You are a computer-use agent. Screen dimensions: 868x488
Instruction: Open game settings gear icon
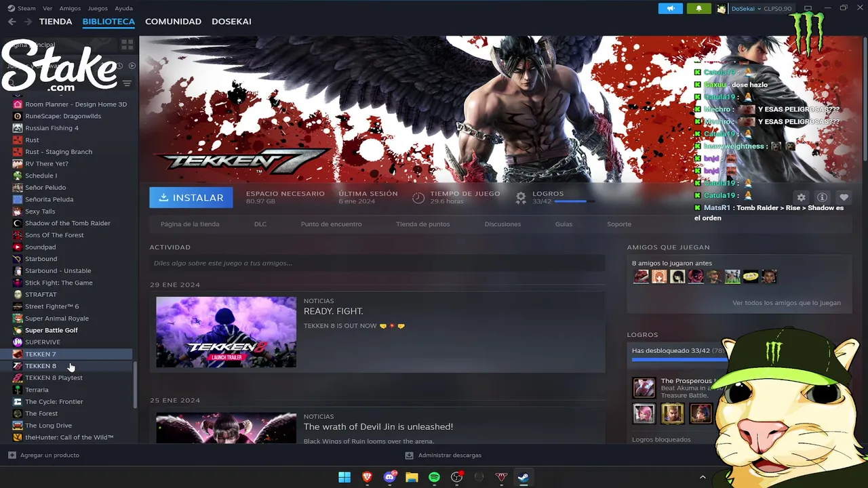[x=801, y=197]
